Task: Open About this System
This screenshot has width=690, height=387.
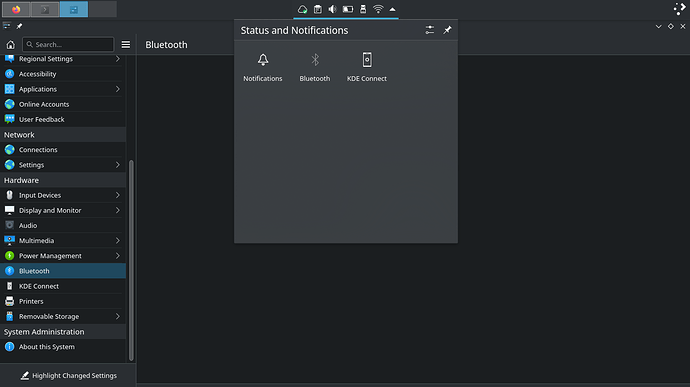Action: tap(63, 347)
